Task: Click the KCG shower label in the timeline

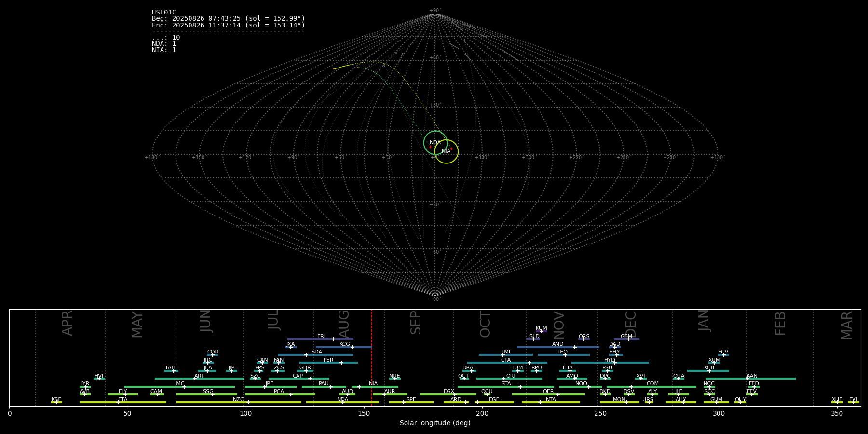Action: point(345,344)
